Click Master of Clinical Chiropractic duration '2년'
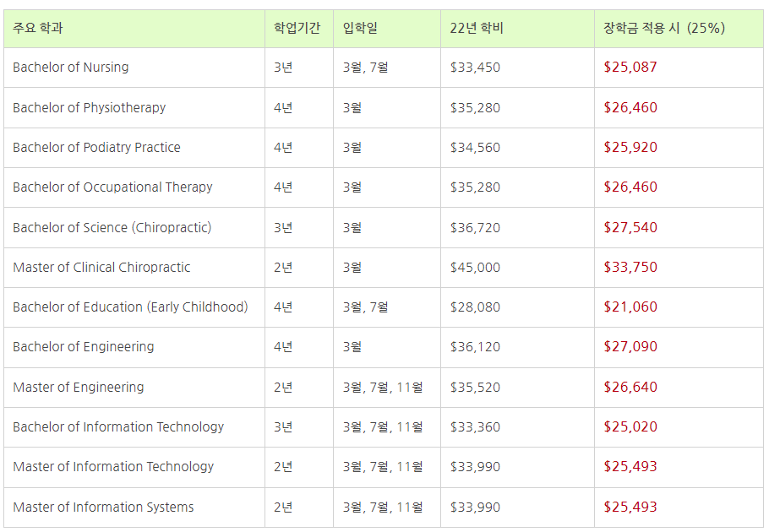The height and width of the screenshot is (532, 769). 283,268
